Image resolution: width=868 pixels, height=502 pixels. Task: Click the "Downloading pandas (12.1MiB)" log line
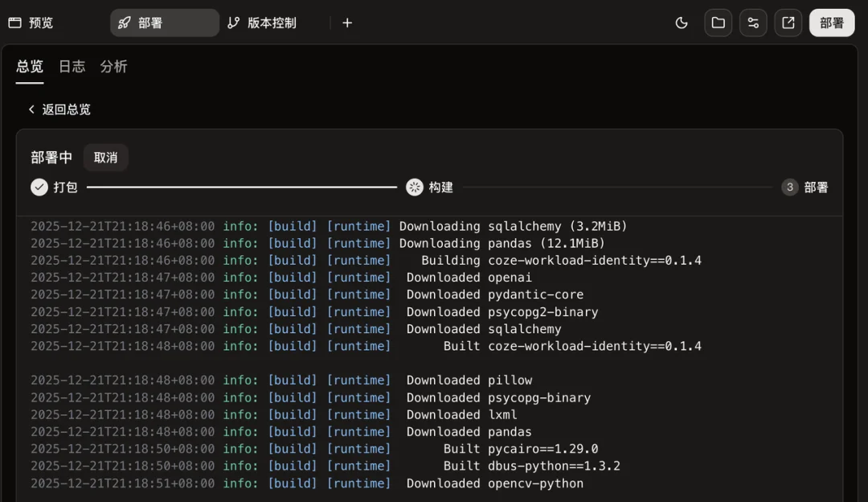click(502, 243)
